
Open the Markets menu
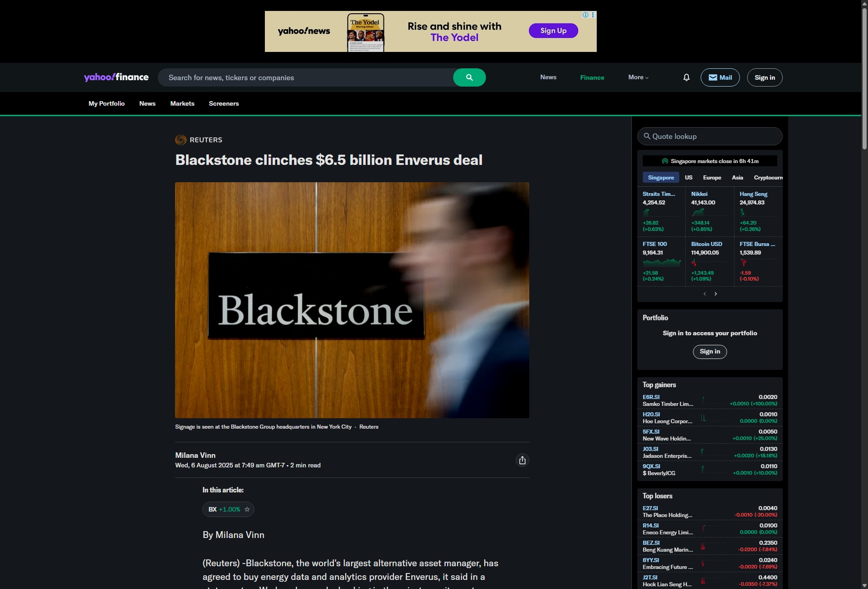[182, 103]
